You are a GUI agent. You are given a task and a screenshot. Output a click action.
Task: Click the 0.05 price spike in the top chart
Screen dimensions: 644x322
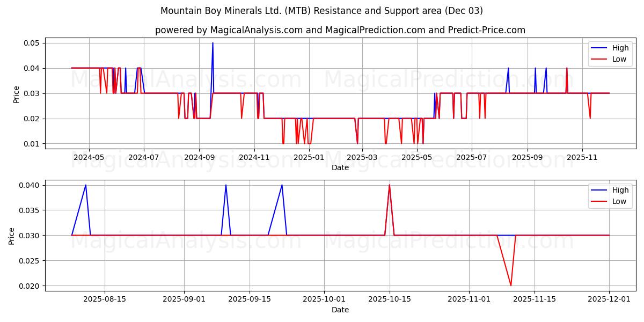click(x=211, y=43)
